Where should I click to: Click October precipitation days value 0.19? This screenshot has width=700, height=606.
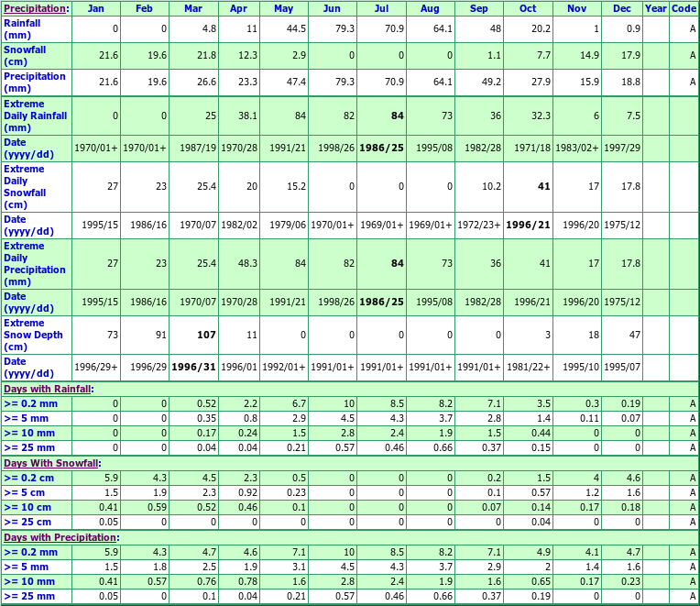[541, 596]
